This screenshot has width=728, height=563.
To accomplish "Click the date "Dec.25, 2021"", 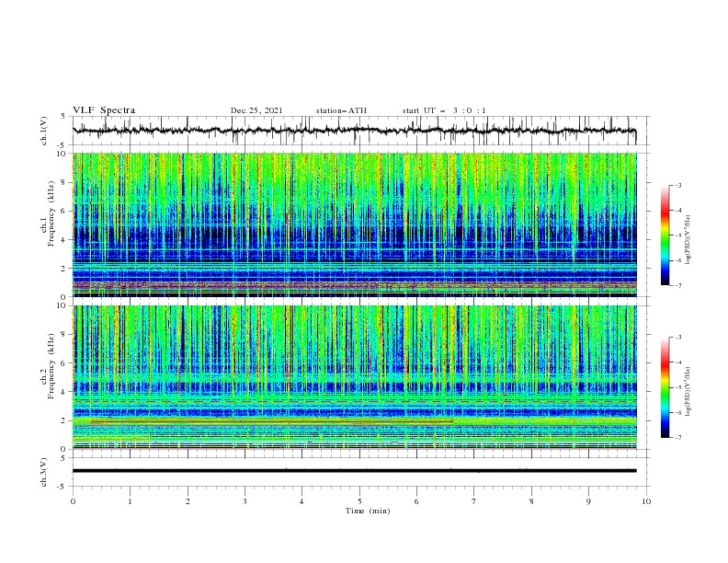I will (256, 110).
